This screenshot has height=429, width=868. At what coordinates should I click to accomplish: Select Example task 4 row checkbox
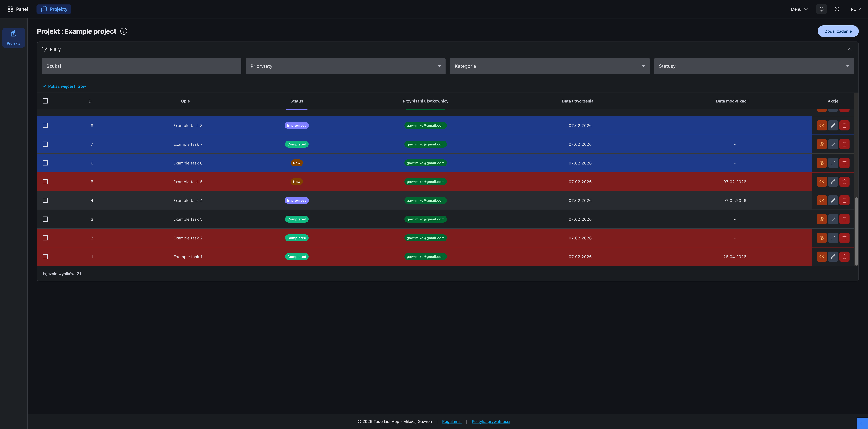point(45,200)
